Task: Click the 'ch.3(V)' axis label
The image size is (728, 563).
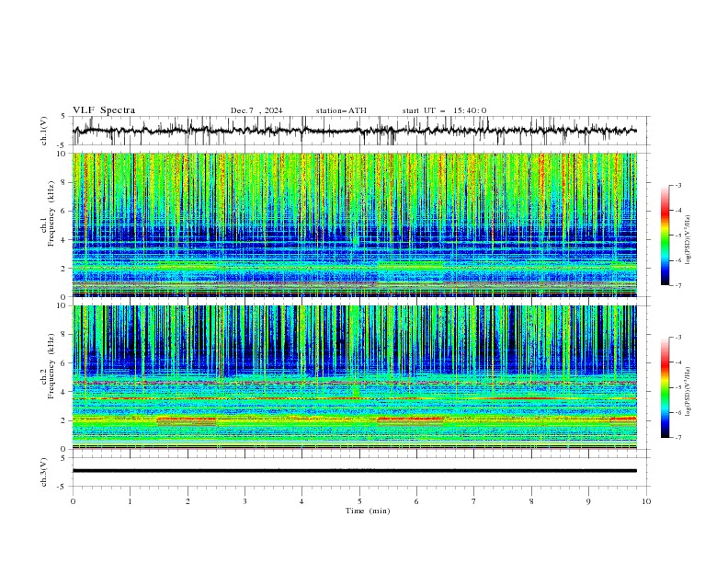Action: [x=44, y=472]
